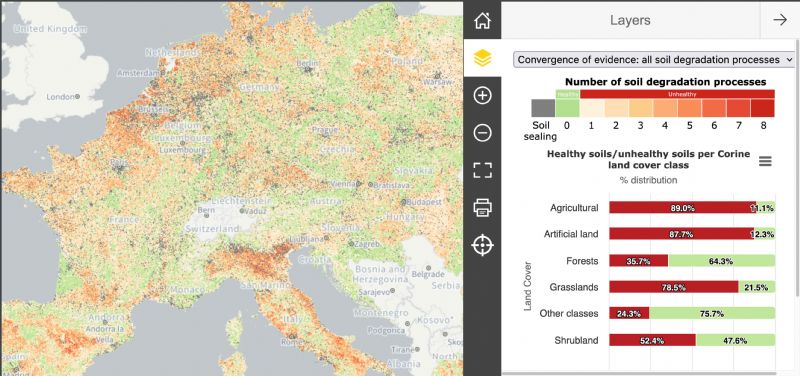
Task: Click the Agricultural 89.0% red bar
Action: tap(683, 208)
